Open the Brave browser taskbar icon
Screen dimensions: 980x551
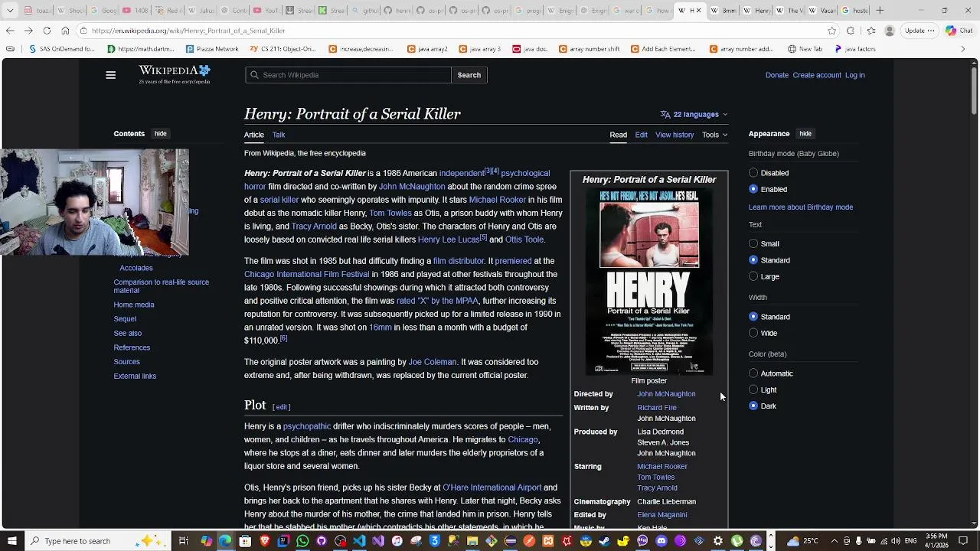[x=264, y=541]
